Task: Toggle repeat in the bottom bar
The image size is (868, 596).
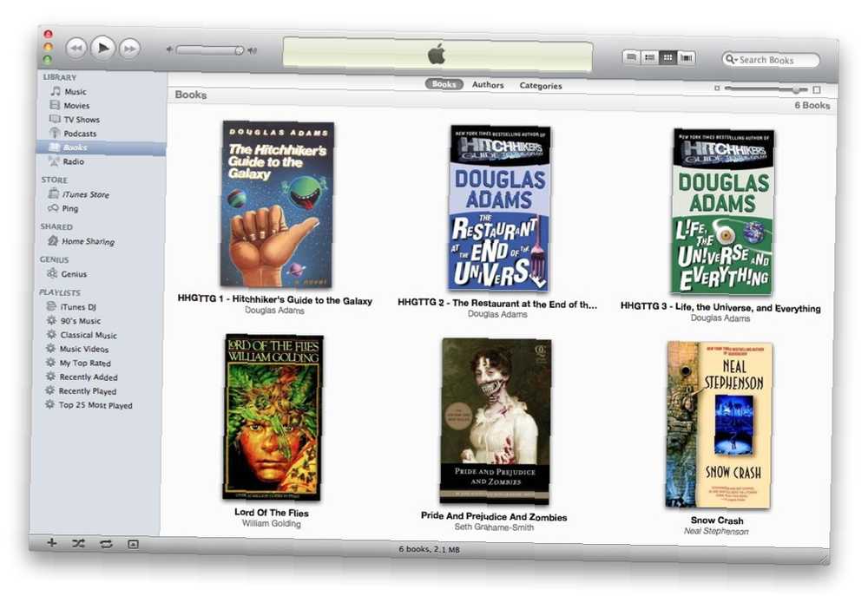Action: [106, 544]
